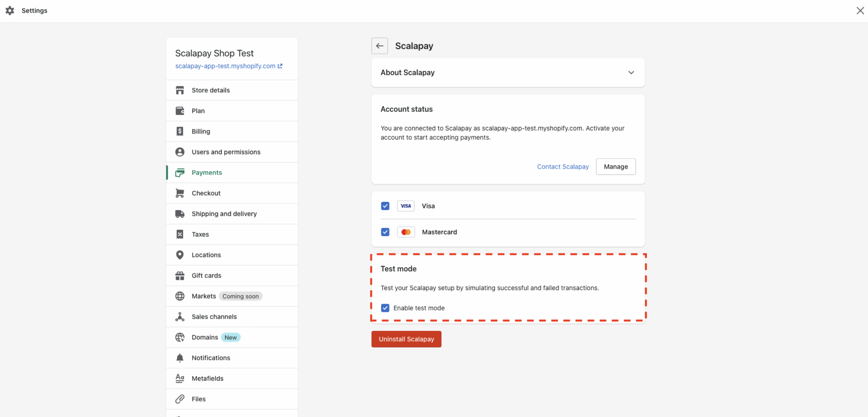Click the Visa label text

point(428,206)
